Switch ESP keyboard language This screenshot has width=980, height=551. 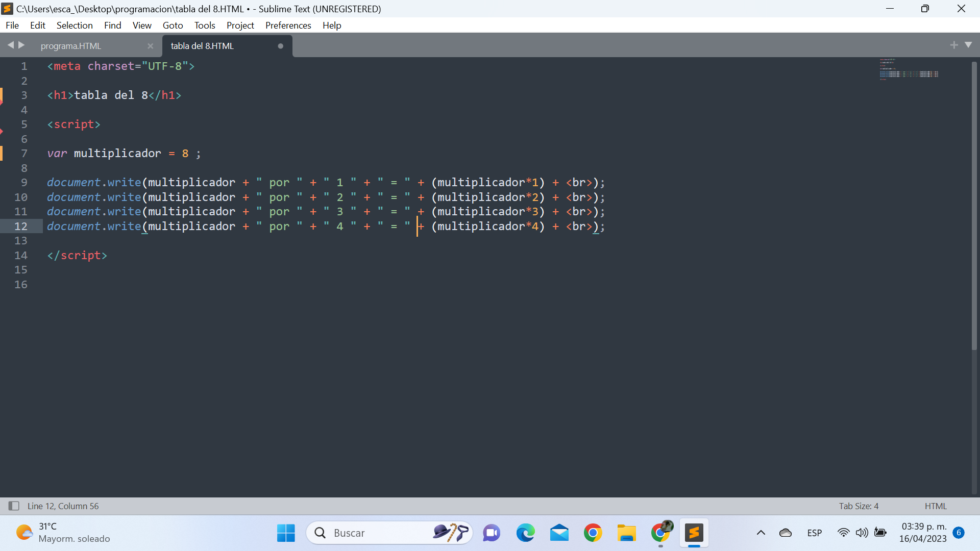[815, 533]
